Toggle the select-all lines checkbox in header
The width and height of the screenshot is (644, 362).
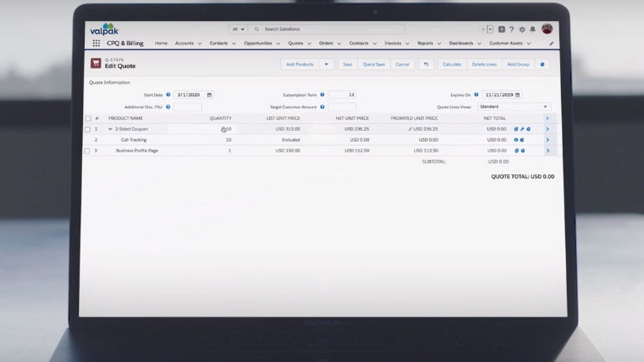click(x=88, y=118)
